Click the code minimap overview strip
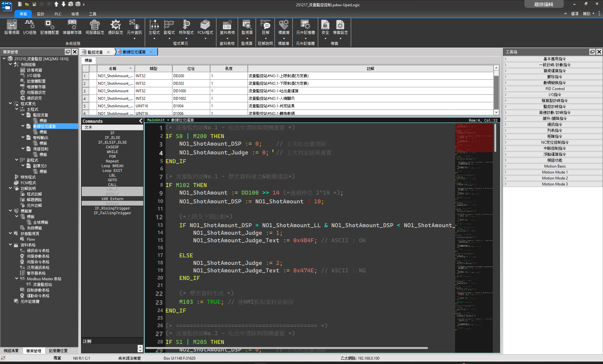 point(474,238)
